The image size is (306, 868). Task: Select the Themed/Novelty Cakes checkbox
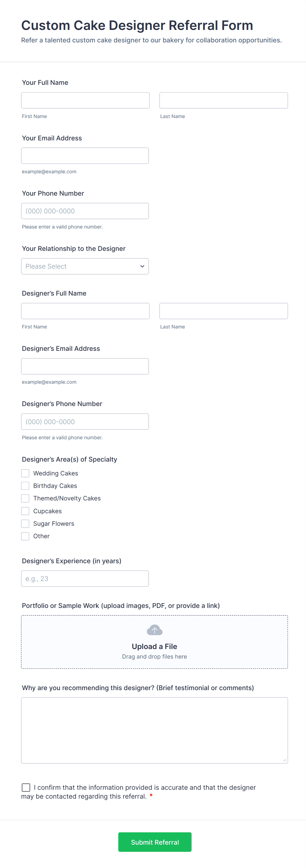tap(25, 498)
